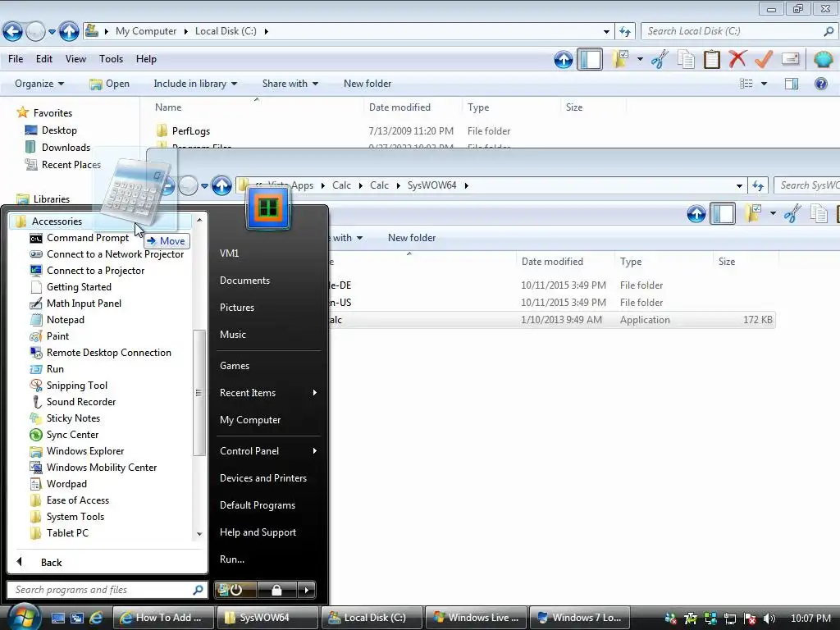Click the Cut scissors icon in SysWOW64 toolbar
The height and width of the screenshot is (630, 840).
click(x=792, y=214)
